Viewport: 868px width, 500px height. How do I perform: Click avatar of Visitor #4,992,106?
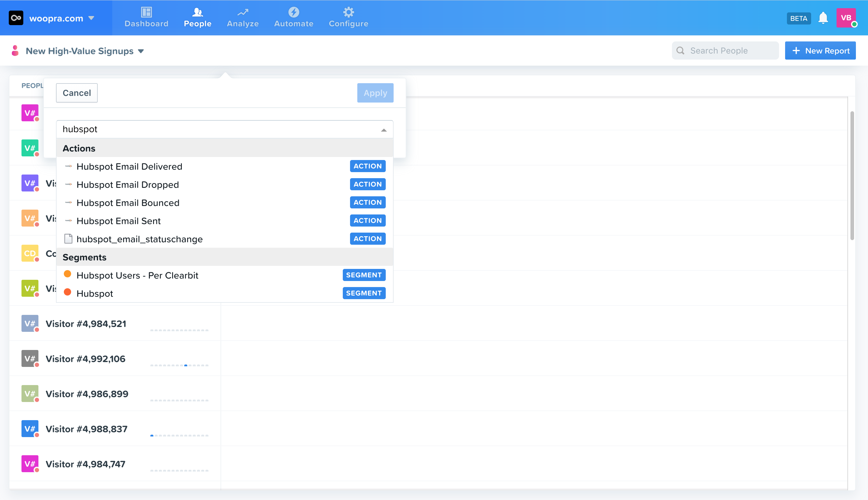[30, 358]
